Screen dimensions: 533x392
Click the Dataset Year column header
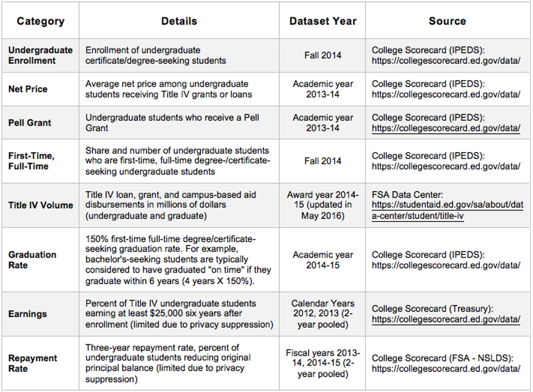pos(323,21)
